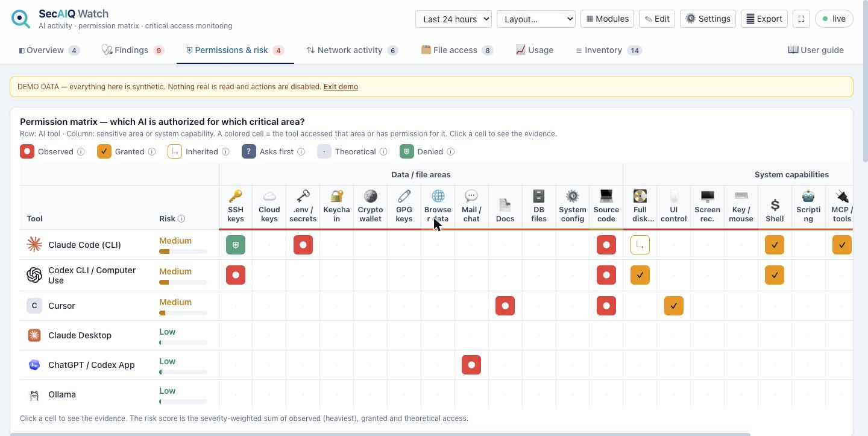Toggle fullscreen mode button
The width and height of the screenshot is (868, 436).
(801, 19)
